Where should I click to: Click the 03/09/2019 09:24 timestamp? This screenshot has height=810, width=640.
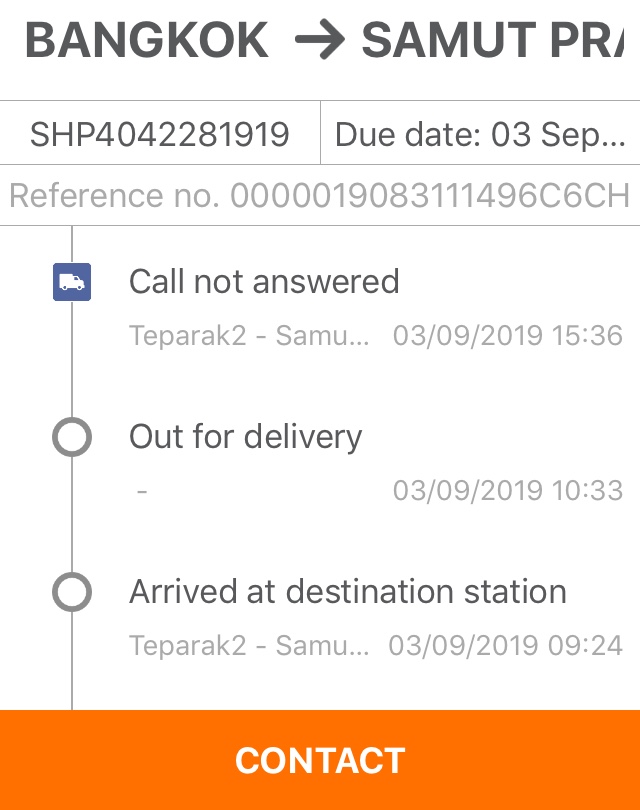(x=505, y=646)
